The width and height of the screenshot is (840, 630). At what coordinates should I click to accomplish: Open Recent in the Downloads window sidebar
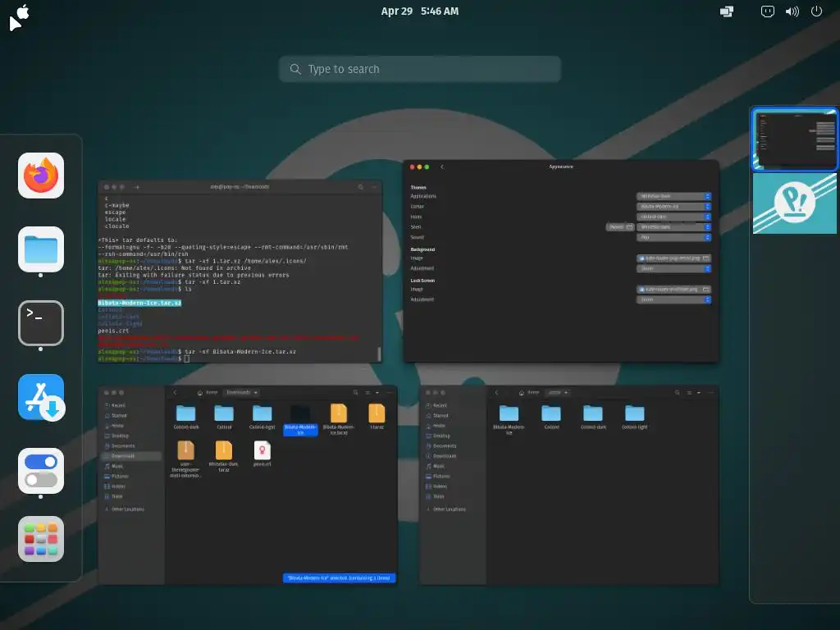tap(132, 405)
